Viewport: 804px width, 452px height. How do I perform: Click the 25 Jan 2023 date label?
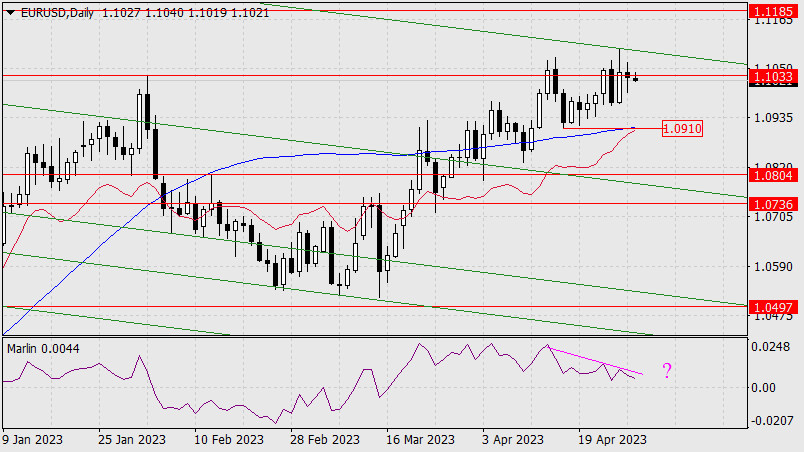(132, 440)
